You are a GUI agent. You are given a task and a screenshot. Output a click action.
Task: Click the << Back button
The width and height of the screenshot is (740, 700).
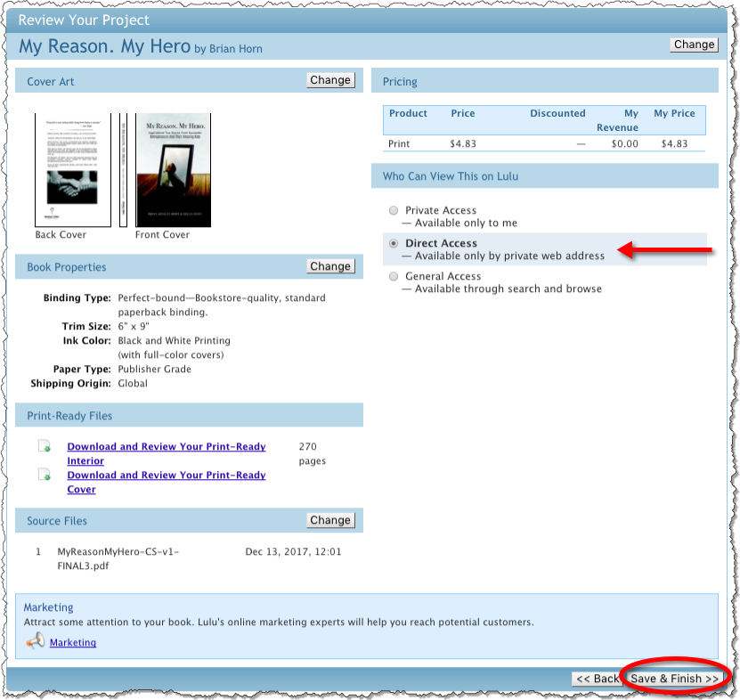coord(598,679)
